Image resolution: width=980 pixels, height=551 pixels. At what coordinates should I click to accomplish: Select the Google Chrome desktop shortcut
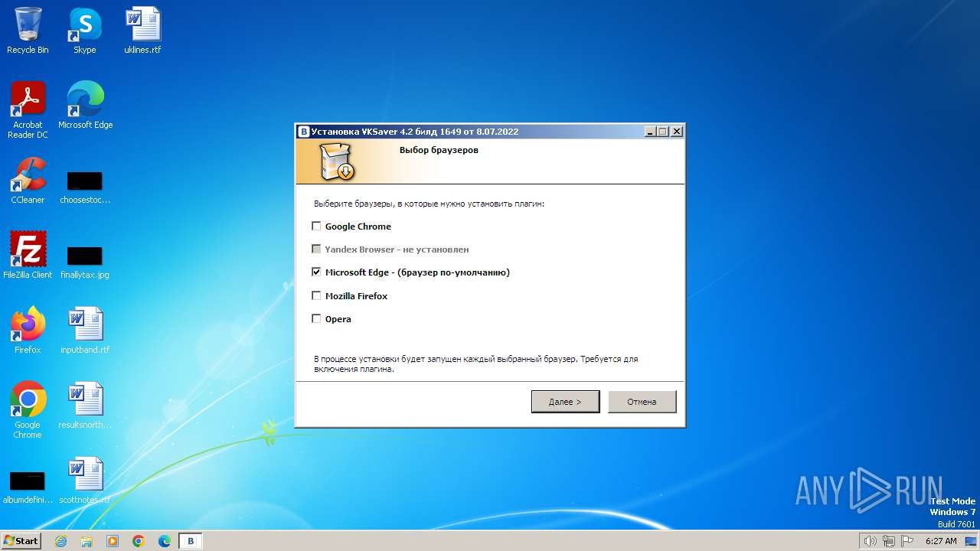pyautogui.click(x=28, y=409)
